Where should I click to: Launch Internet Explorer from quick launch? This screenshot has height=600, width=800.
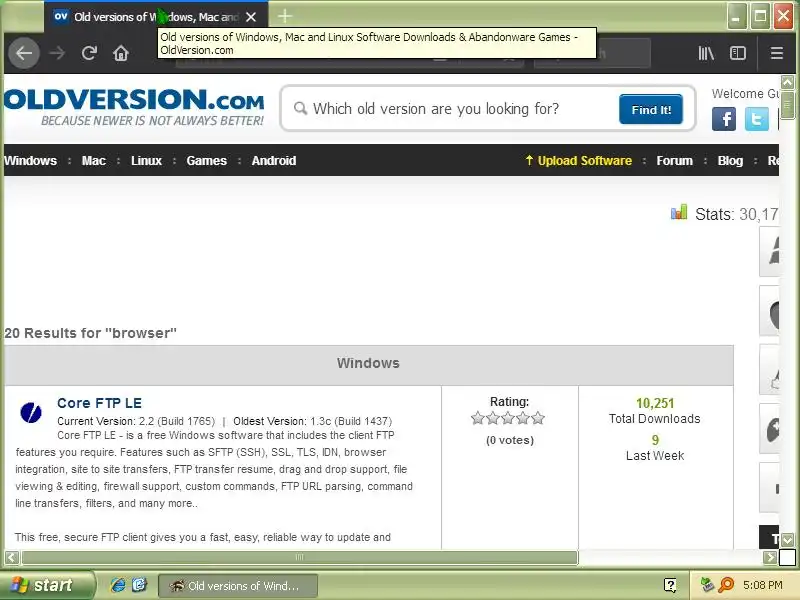(118, 585)
